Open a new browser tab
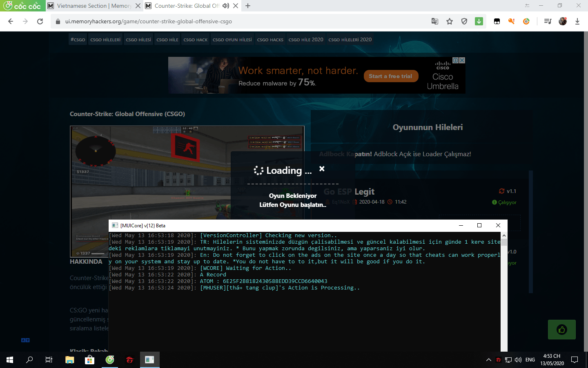 [x=248, y=6]
